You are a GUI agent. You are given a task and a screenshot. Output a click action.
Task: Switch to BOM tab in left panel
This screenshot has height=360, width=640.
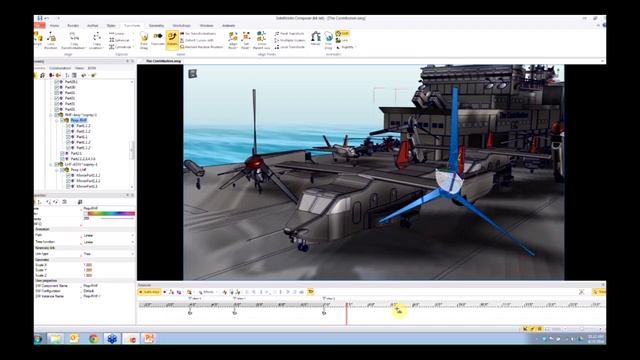[92, 68]
